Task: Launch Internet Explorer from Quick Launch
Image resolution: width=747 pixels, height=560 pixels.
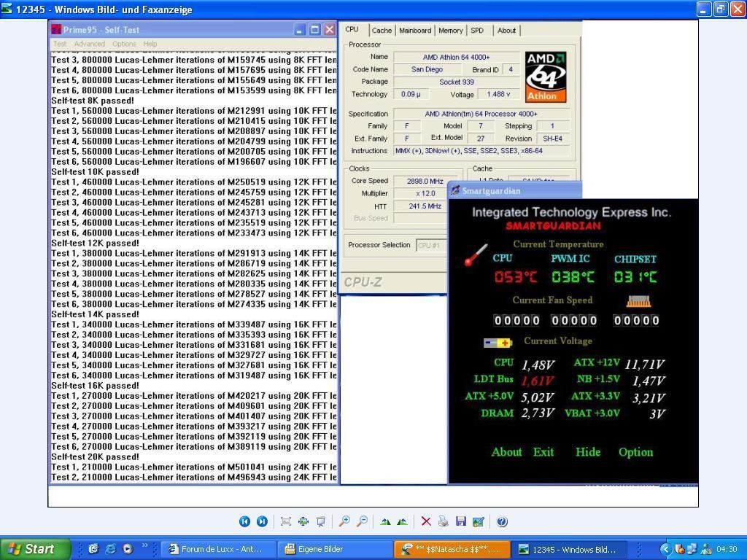Action: [111, 549]
